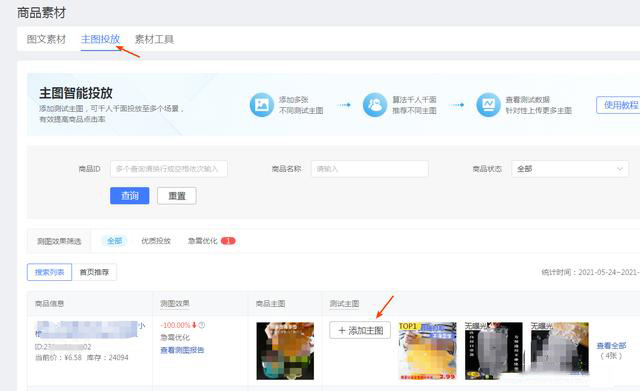Open the 查看测图报告 link
The height and width of the screenshot is (391, 640).
point(182,350)
